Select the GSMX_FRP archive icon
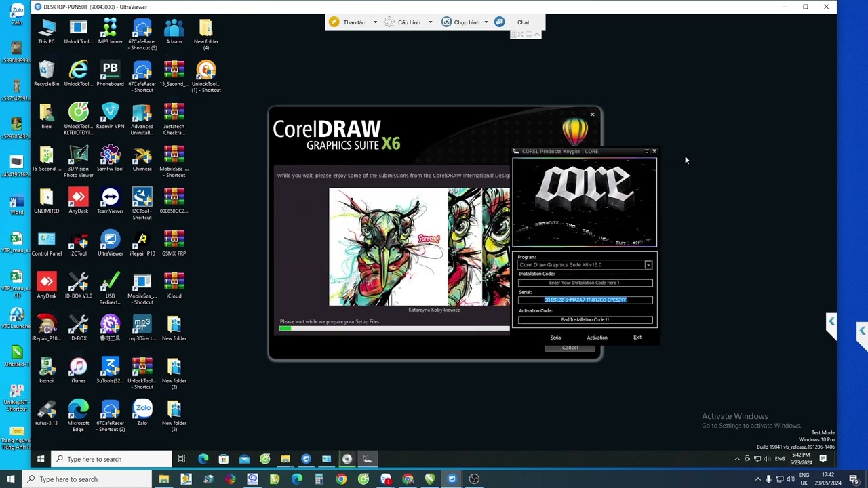Viewport: 868px width, 488px height. click(x=174, y=244)
